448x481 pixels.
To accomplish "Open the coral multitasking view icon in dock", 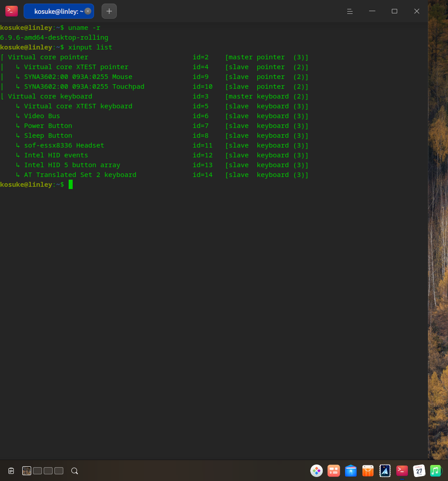I will coord(334,471).
